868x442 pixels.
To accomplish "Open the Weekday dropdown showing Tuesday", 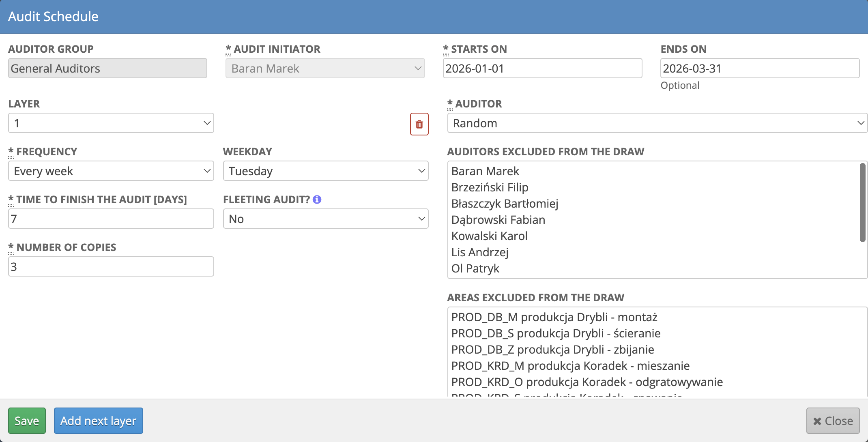I will point(325,171).
